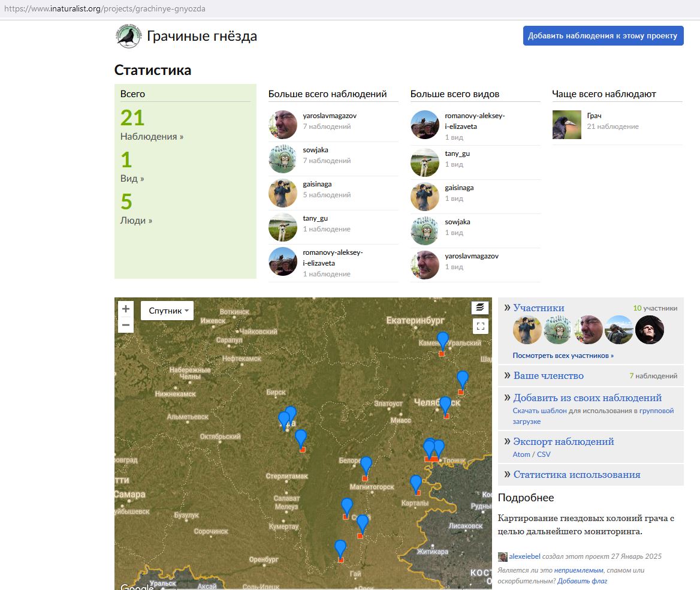Click the rook project logo icon

129,36
